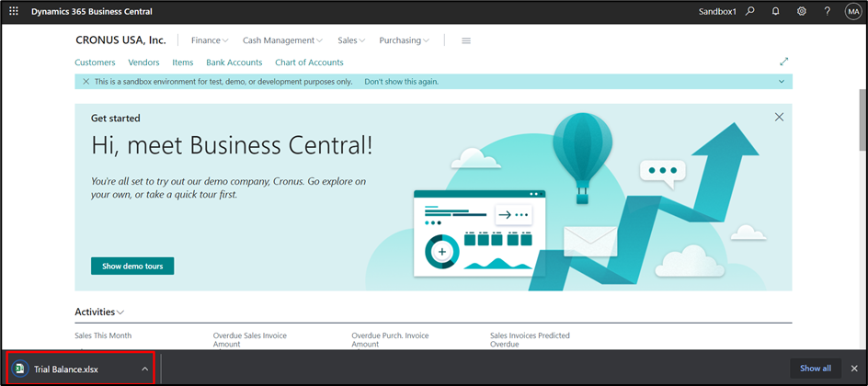The width and height of the screenshot is (868, 386).
Task: Open the Bank Accounts list
Action: [234, 62]
